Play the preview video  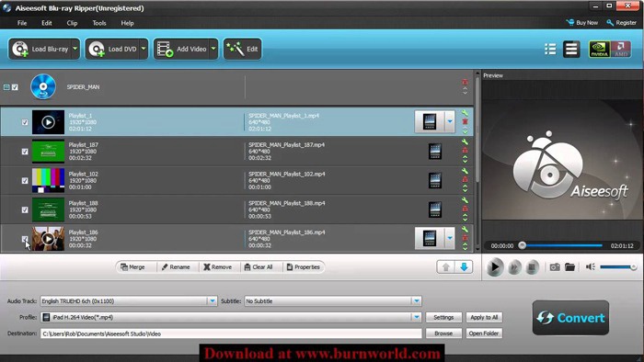[x=495, y=267]
